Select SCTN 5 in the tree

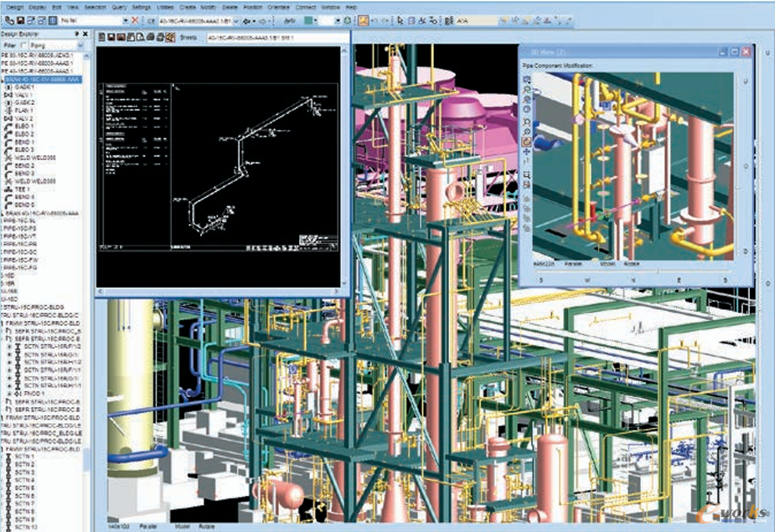[x=24, y=488]
